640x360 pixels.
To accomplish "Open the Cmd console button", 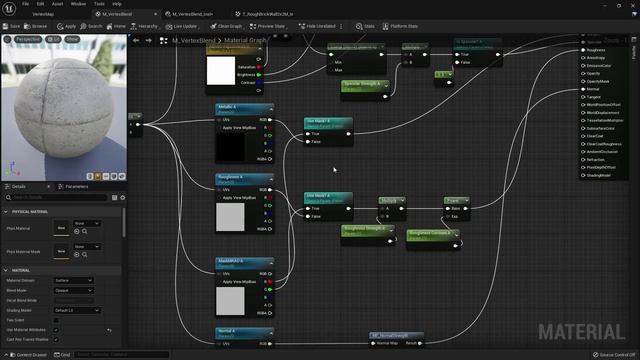I will 62,355.
